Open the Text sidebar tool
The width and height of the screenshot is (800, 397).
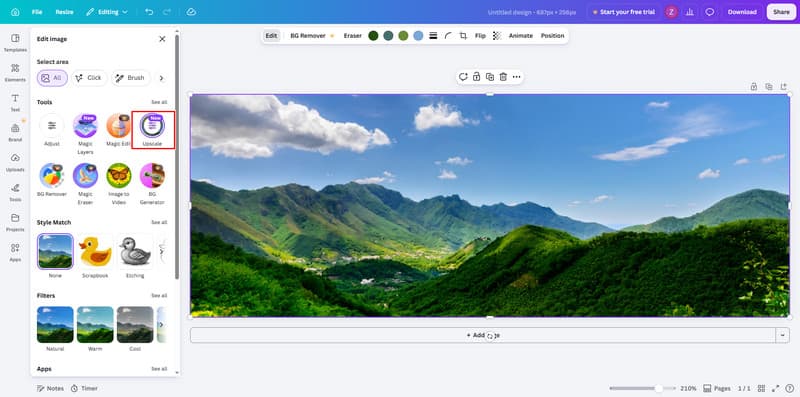(x=15, y=103)
